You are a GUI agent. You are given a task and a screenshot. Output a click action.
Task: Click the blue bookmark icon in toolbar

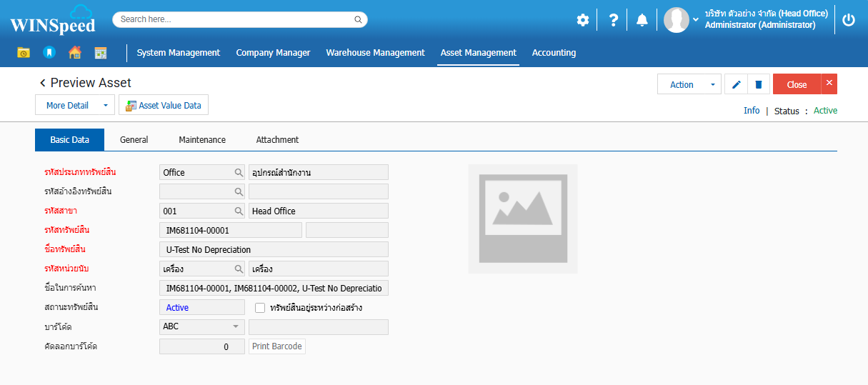[49, 52]
